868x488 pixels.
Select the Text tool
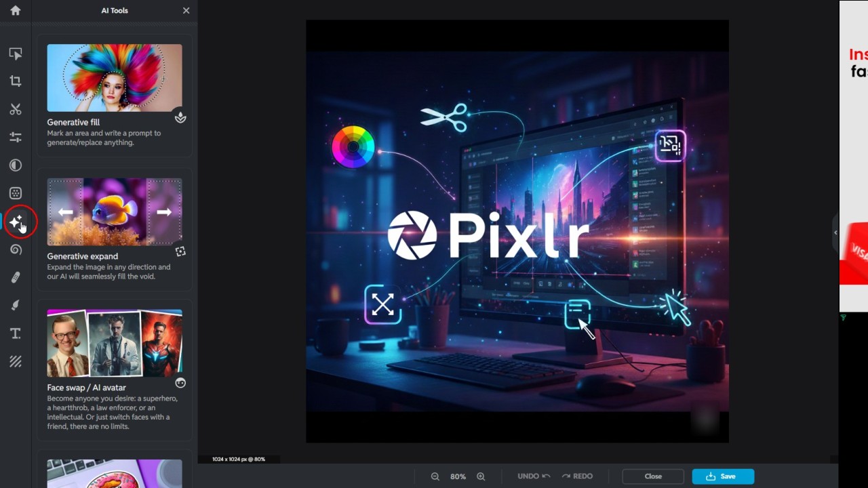15,333
